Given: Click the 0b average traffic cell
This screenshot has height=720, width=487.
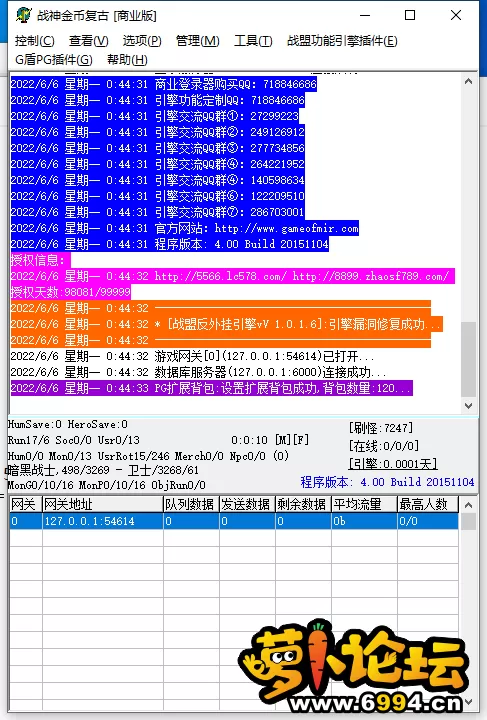Looking at the screenshot, I should point(364,521).
